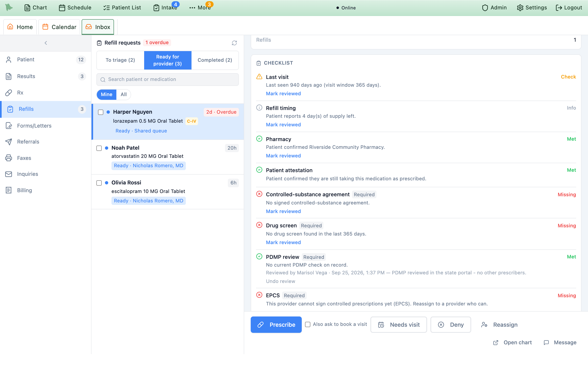Open the Chart view from the top bar
Image resolution: width=588 pixels, height=368 pixels.
click(x=36, y=8)
